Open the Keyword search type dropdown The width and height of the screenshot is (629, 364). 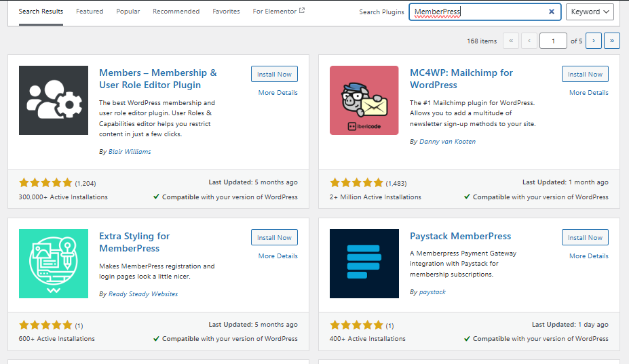pyautogui.click(x=590, y=12)
